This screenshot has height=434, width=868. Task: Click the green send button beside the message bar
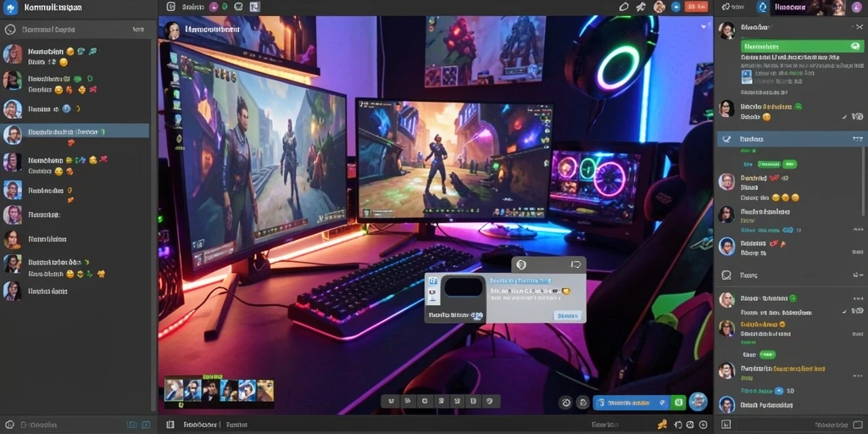coord(679,403)
